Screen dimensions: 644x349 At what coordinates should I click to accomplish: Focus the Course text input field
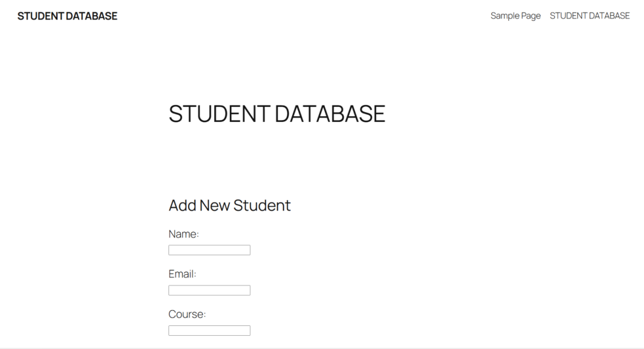(x=209, y=331)
